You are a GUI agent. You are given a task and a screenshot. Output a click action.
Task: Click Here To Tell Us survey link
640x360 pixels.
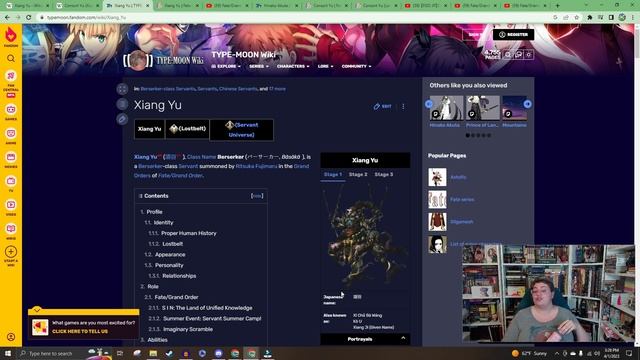coord(80,331)
